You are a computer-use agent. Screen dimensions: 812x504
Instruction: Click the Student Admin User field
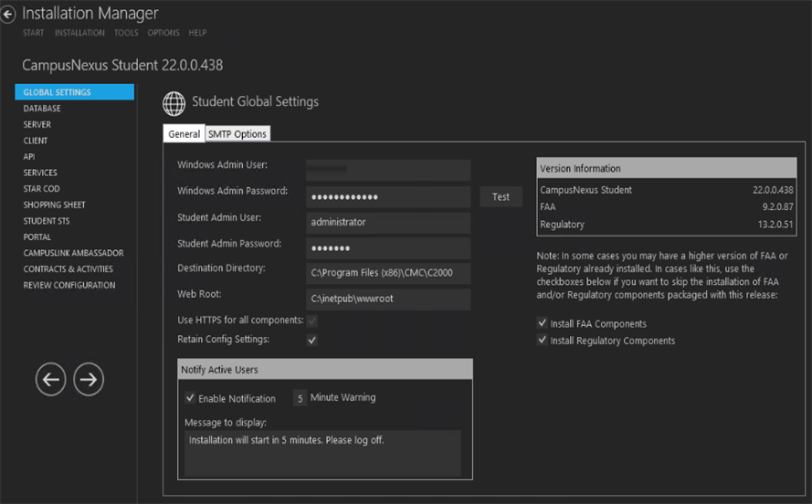[x=388, y=223]
